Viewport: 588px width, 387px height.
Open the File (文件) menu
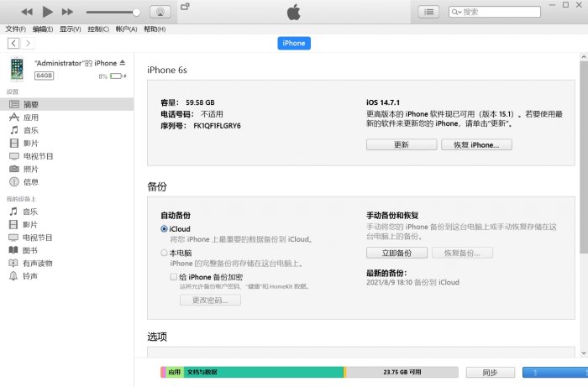tap(15, 29)
